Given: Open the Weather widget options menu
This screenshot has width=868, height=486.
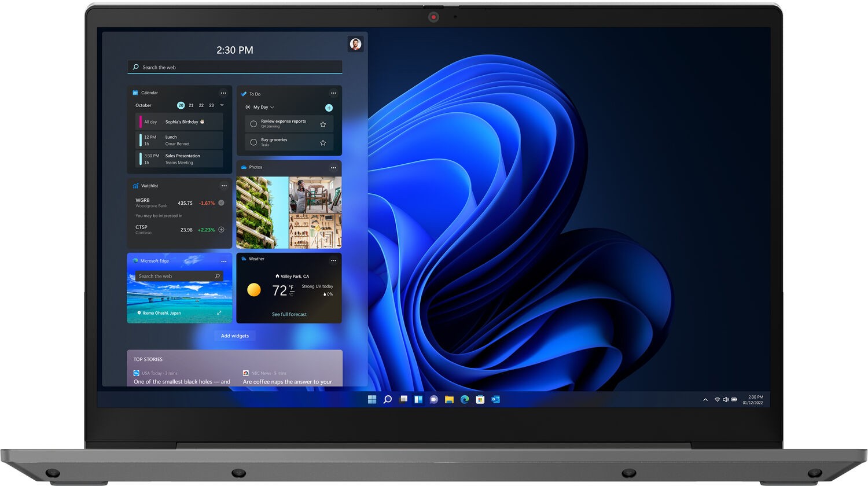Looking at the screenshot, I should click(x=333, y=260).
